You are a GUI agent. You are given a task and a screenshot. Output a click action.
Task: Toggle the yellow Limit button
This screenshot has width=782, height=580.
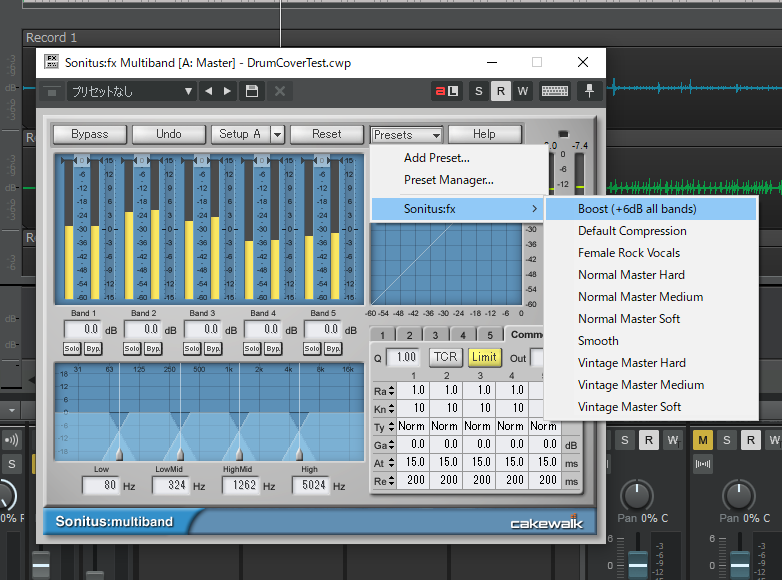[x=484, y=357]
